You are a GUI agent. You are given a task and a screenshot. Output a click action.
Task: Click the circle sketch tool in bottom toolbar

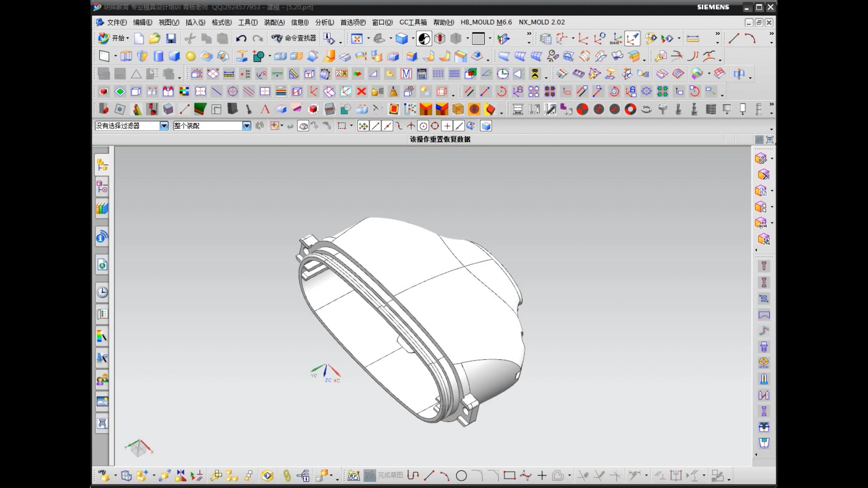pyautogui.click(x=461, y=475)
